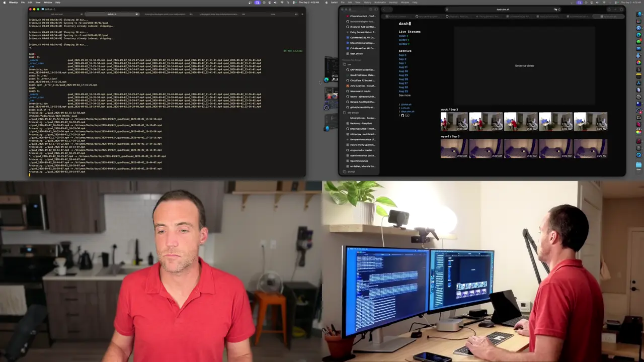Click the dash.ohn.sh address bar field

(503, 9)
